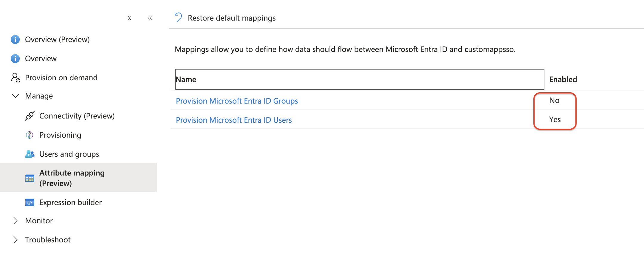
Task: Click the Enabled column header
Action: 563,79
